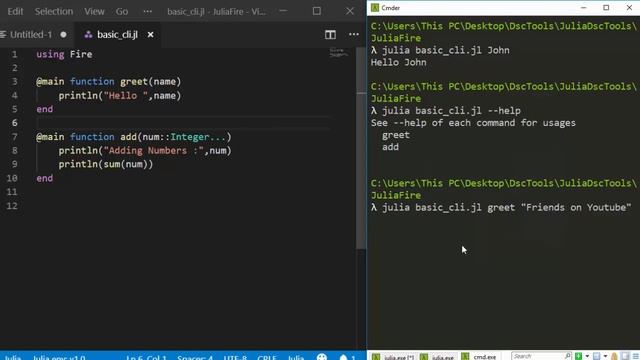Split the editor to the side
Viewport: 640px width, 360px height.
[330, 35]
